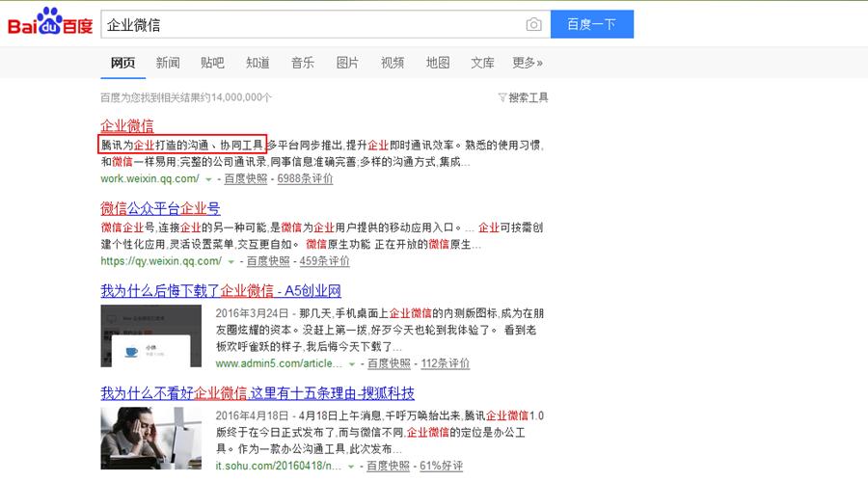Screen dimensions: 868x482
Task: Switch to the 视频 tab
Action: point(393,63)
